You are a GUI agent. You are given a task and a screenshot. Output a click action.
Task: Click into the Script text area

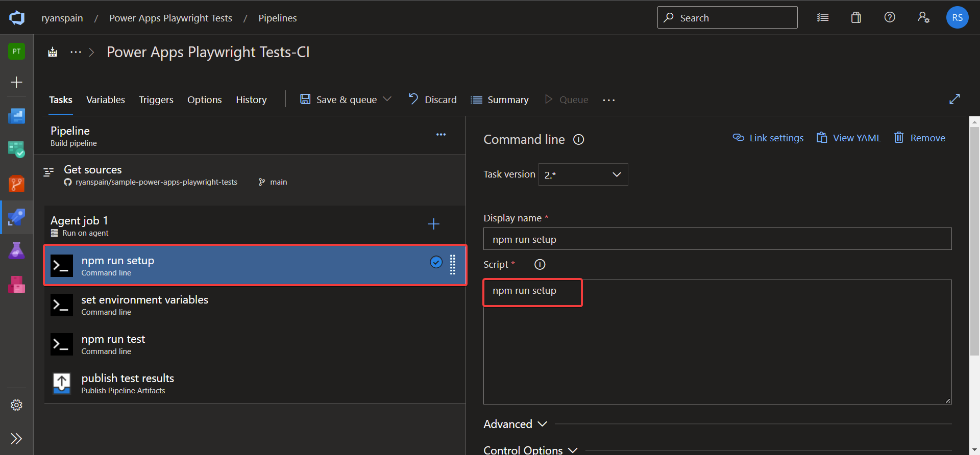click(x=718, y=342)
